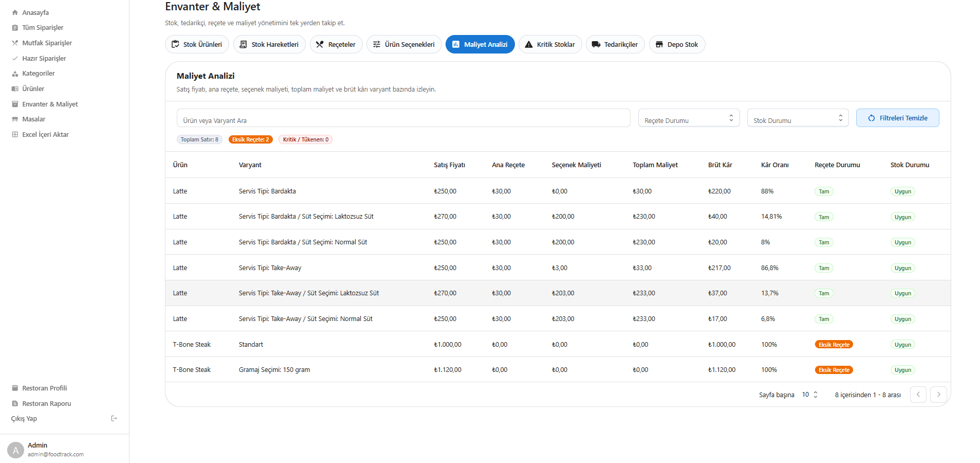Switch to the Stok Ürünleri tab
This screenshot has width=980, height=463.
coord(197,44)
